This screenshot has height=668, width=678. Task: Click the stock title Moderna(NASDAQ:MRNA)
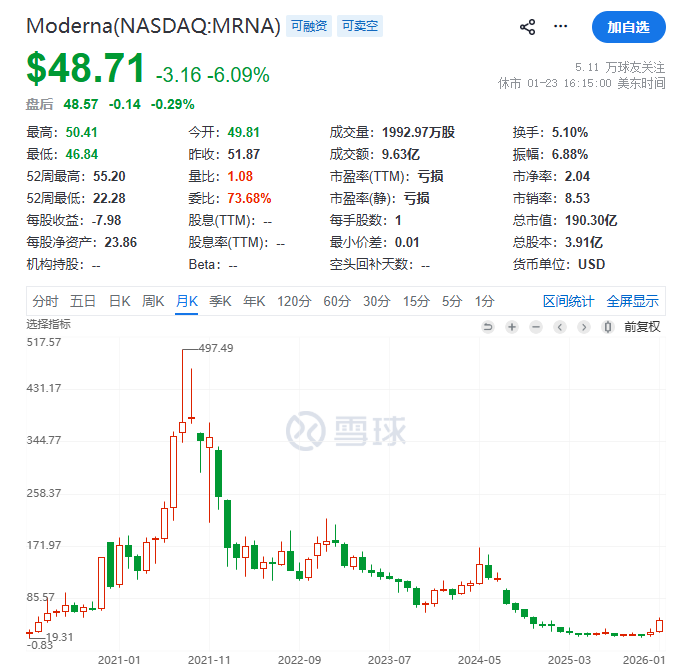154,26
